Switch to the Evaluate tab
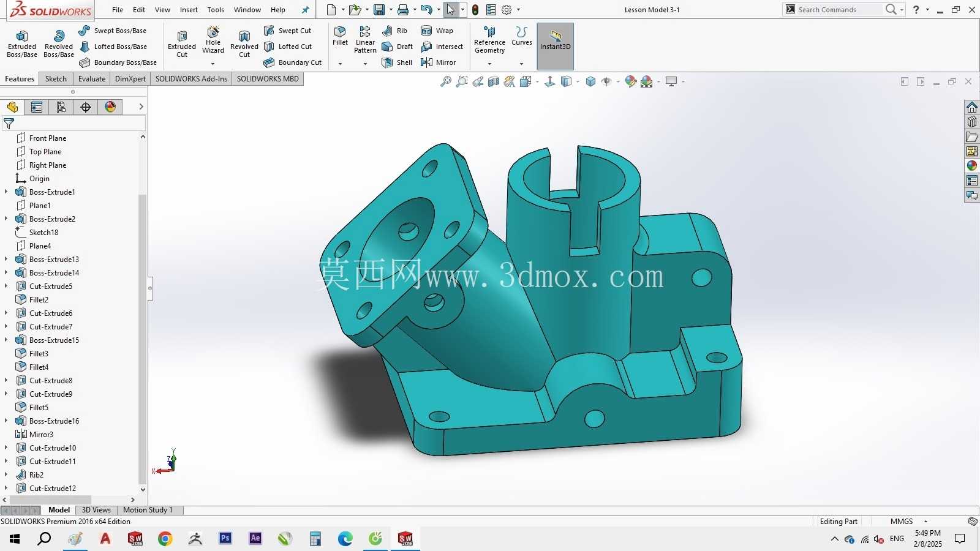This screenshot has width=980, height=551. (x=92, y=79)
